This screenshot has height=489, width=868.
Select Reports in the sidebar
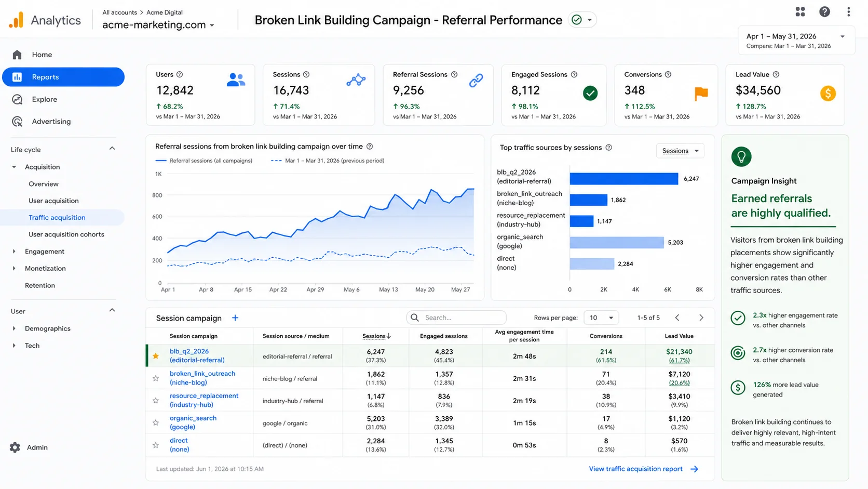[x=63, y=77]
